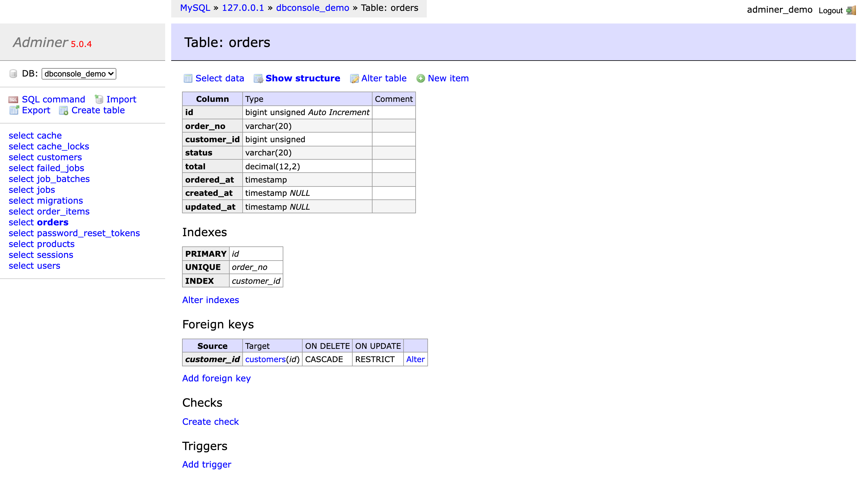
Task: Open the Import link
Action: [121, 99]
